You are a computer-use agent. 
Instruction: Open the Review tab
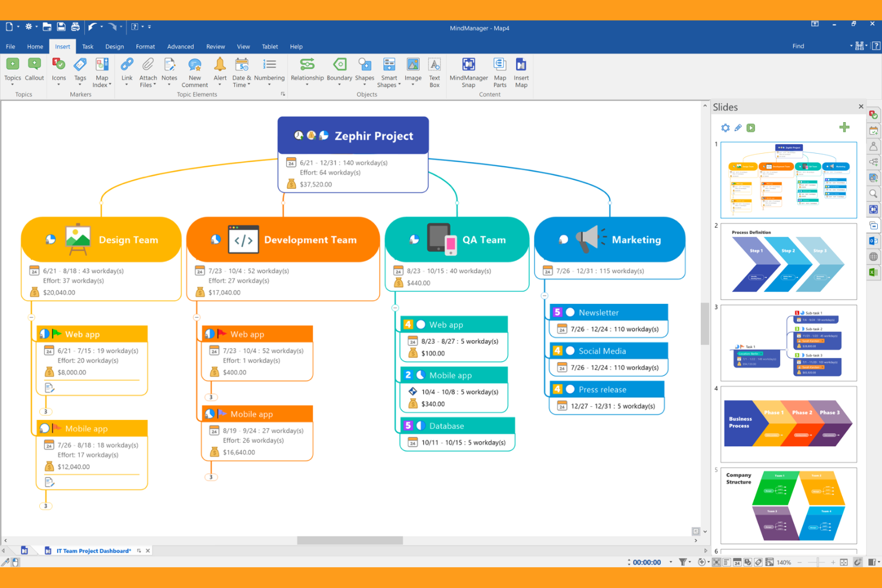coord(215,46)
